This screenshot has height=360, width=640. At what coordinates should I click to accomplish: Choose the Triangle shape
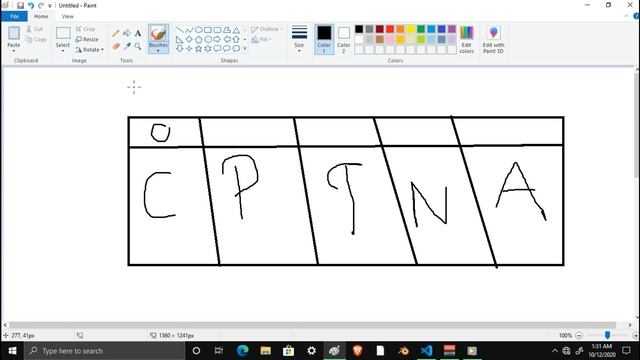tap(236, 30)
